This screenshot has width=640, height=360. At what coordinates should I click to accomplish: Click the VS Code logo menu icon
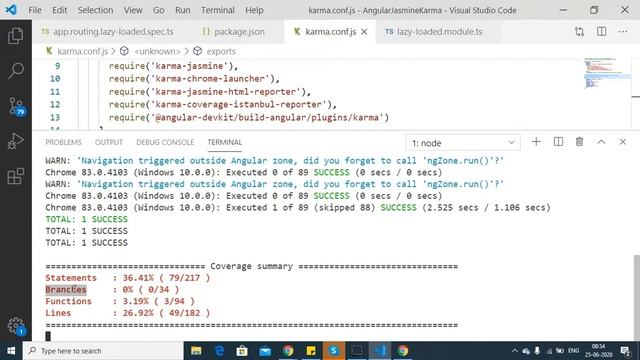(11, 10)
